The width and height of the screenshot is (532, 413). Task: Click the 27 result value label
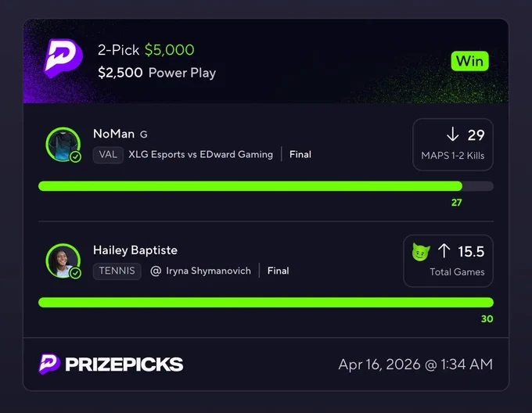(x=456, y=203)
